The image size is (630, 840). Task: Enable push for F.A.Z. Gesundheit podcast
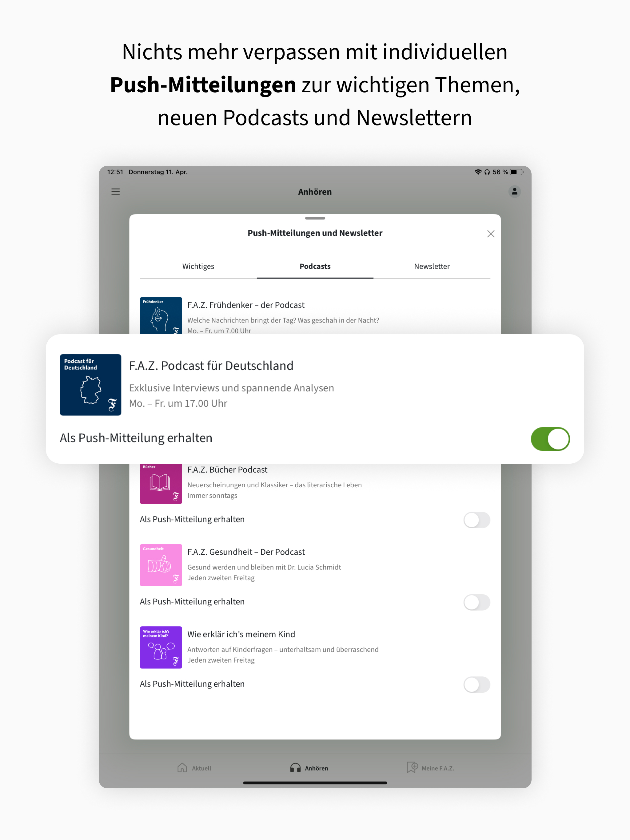(476, 602)
